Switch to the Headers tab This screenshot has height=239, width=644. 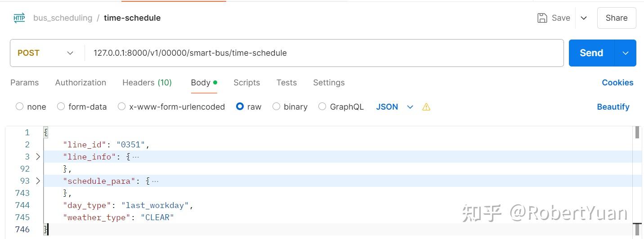147,83
